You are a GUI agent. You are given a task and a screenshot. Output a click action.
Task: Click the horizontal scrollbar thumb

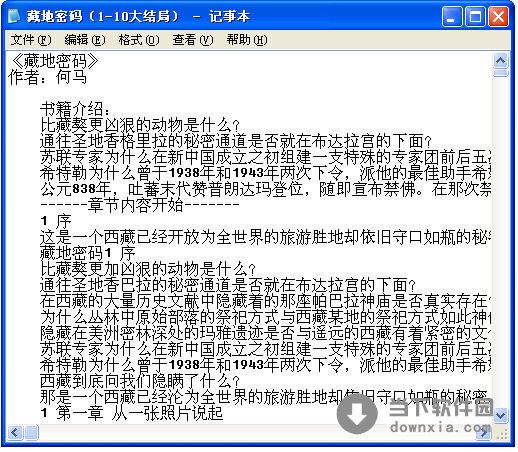[31, 433]
